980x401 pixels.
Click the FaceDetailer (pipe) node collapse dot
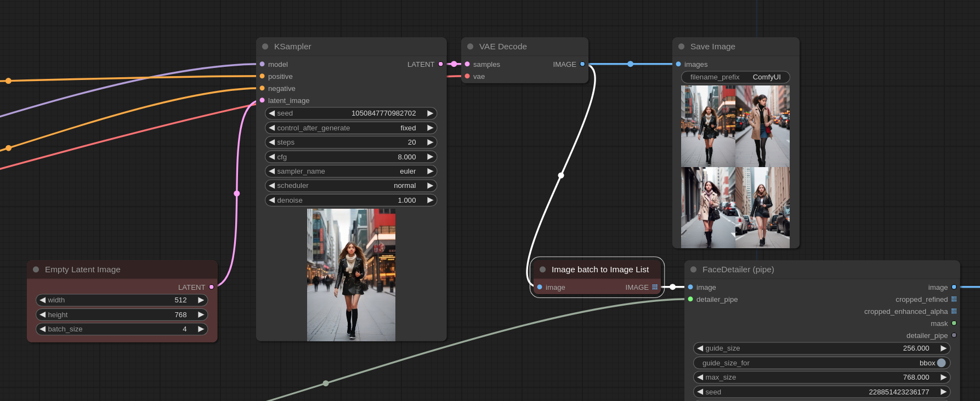[x=693, y=270]
